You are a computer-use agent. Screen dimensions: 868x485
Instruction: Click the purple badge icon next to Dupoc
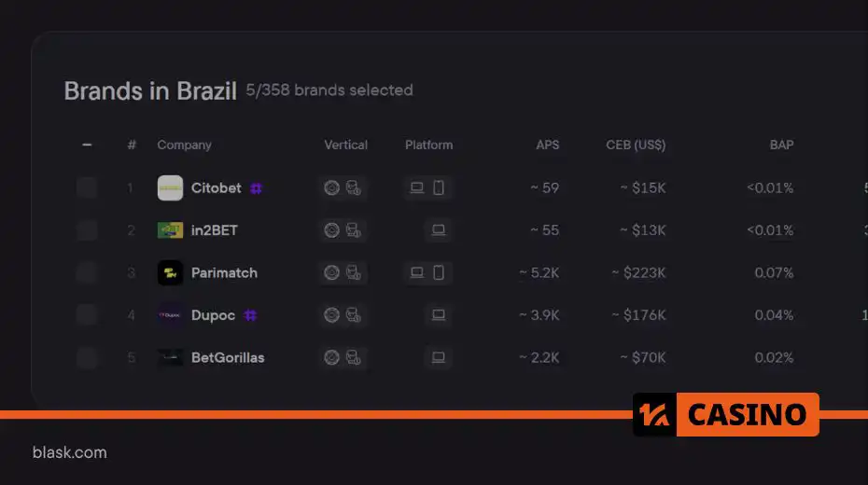(250, 315)
